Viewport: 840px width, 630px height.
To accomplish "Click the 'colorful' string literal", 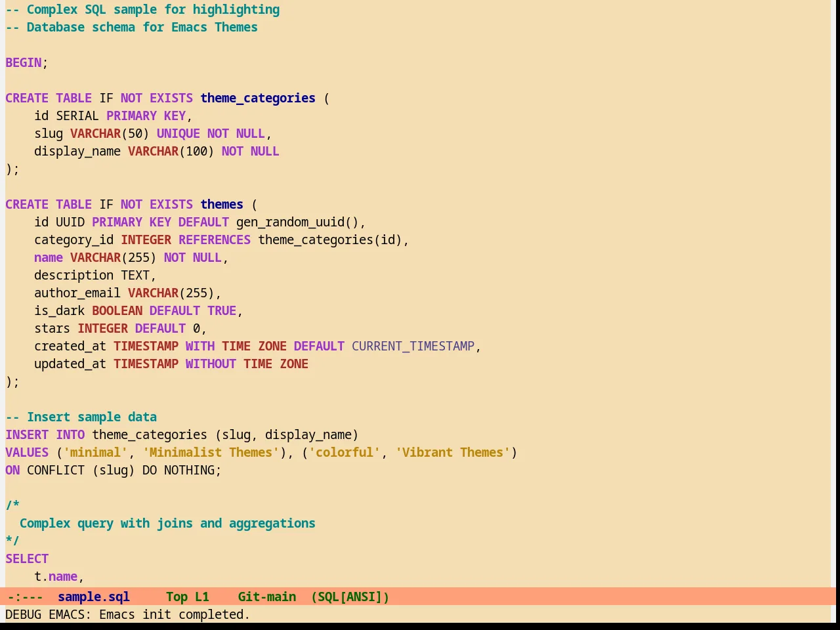I will tap(345, 452).
